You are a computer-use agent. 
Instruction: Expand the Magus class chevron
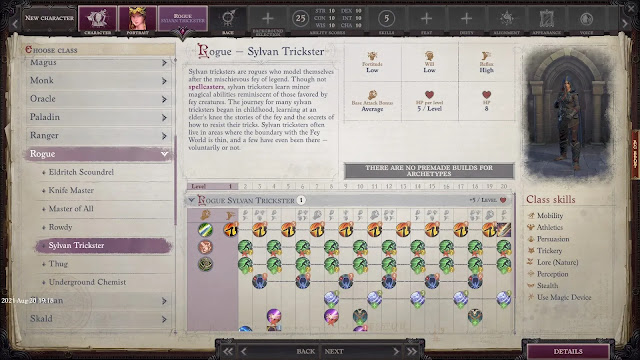[x=164, y=63]
